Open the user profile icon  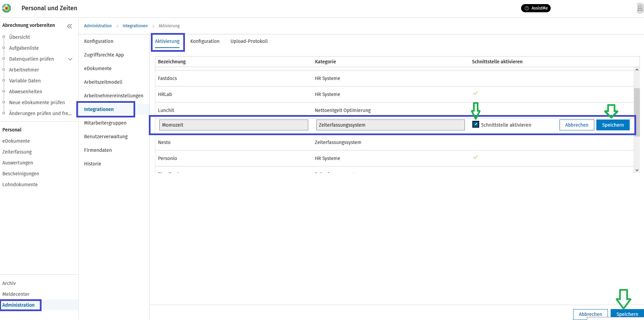(640, 8)
